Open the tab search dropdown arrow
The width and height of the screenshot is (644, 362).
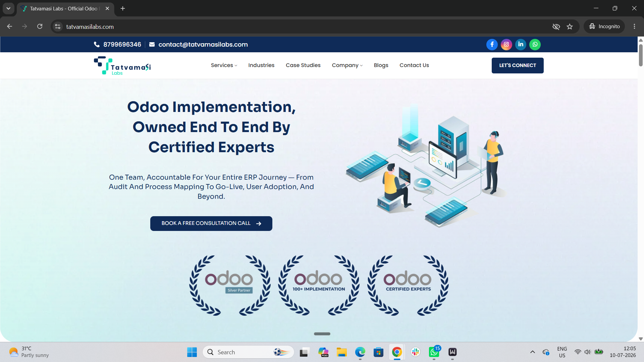(x=8, y=9)
